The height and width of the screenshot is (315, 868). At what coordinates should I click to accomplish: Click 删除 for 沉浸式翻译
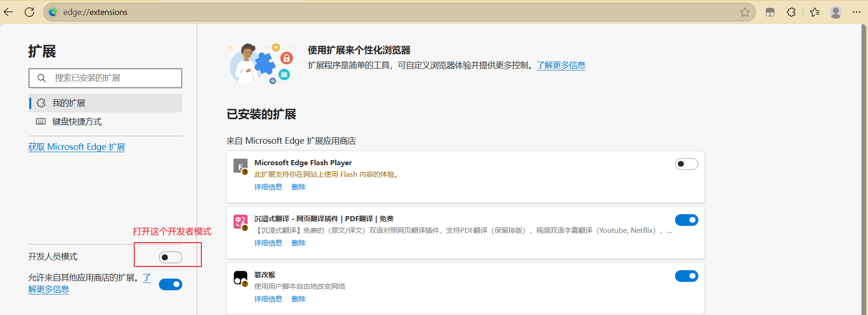tap(298, 243)
